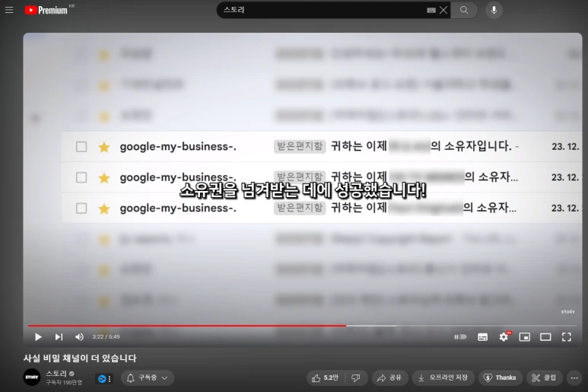Click 오프라인 저장 download button
This screenshot has height=392, width=588.
tap(443, 378)
